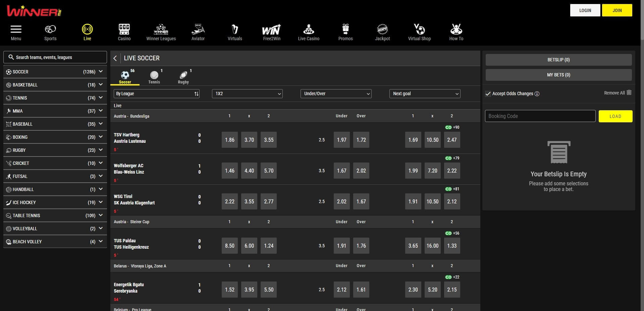The image size is (644, 311).
Task: Collapse the SOCCER category in the sidebar
Action: click(x=100, y=71)
